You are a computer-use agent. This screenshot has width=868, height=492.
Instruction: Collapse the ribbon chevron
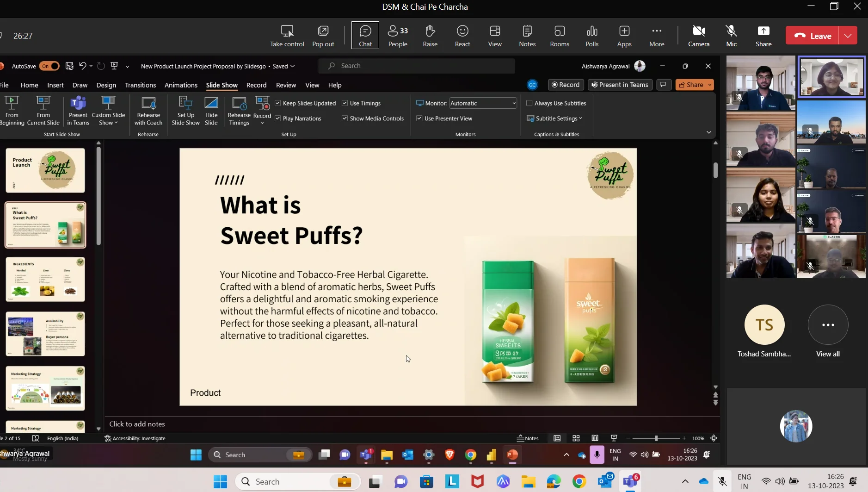(708, 132)
